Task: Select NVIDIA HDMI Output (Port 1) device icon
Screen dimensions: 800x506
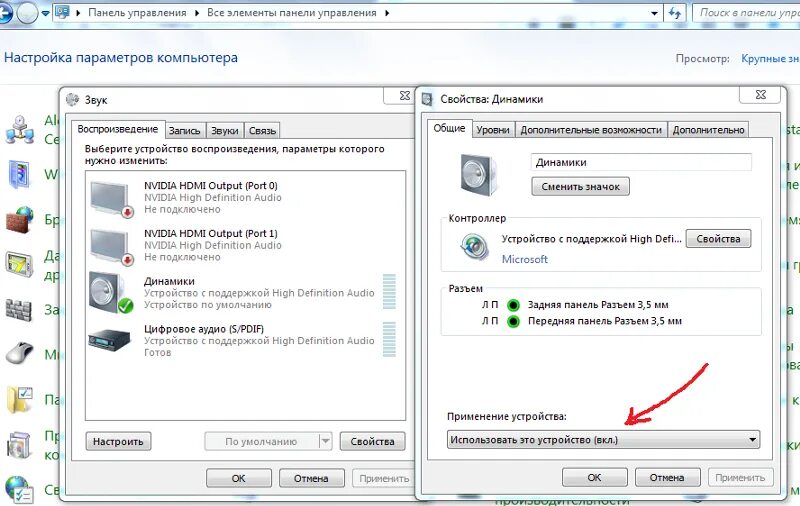Action: pyautogui.click(x=112, y=247)
